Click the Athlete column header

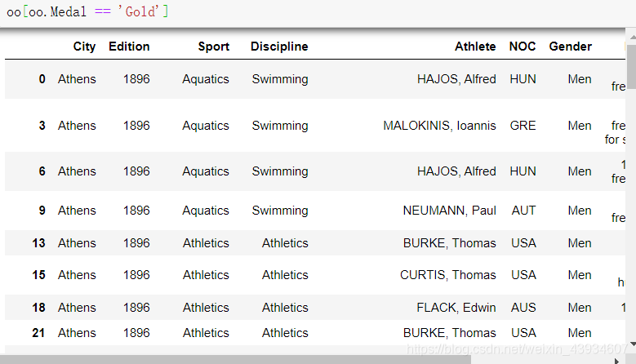click(475, 47)
